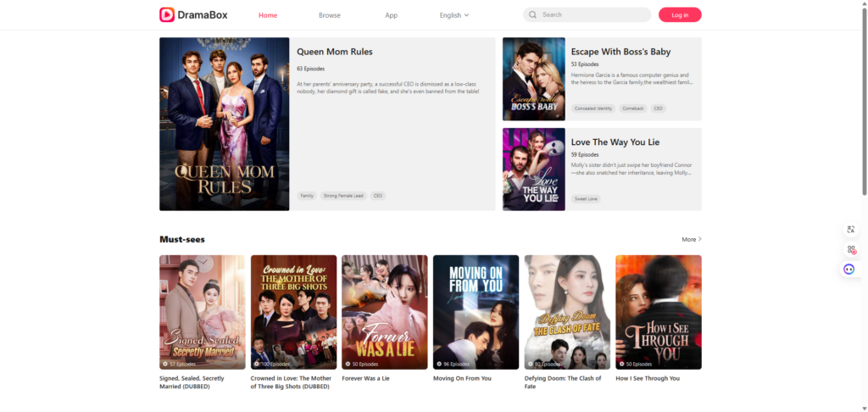
Task: Open the Escape With Boss's Baby title
Action: click(620, 52)
